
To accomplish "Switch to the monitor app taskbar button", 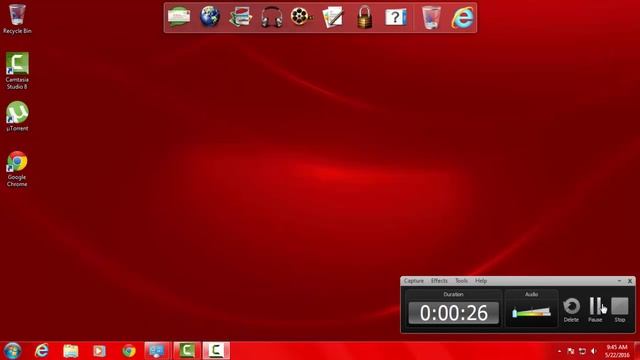I will click(157, 351).
